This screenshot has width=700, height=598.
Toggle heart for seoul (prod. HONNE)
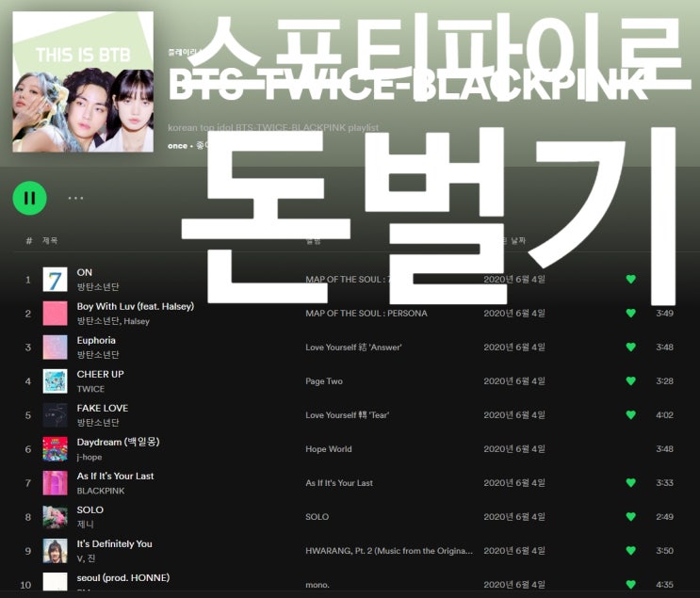point(631,584)
